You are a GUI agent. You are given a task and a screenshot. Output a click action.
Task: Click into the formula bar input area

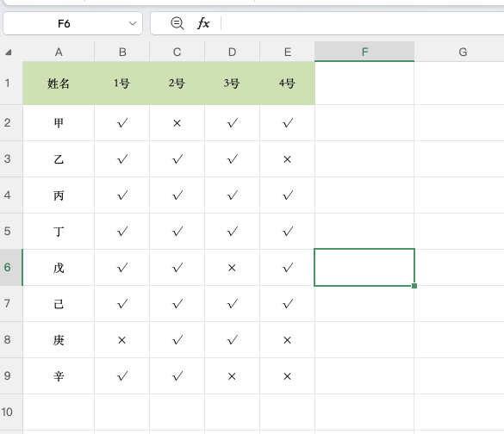point(363,23)
